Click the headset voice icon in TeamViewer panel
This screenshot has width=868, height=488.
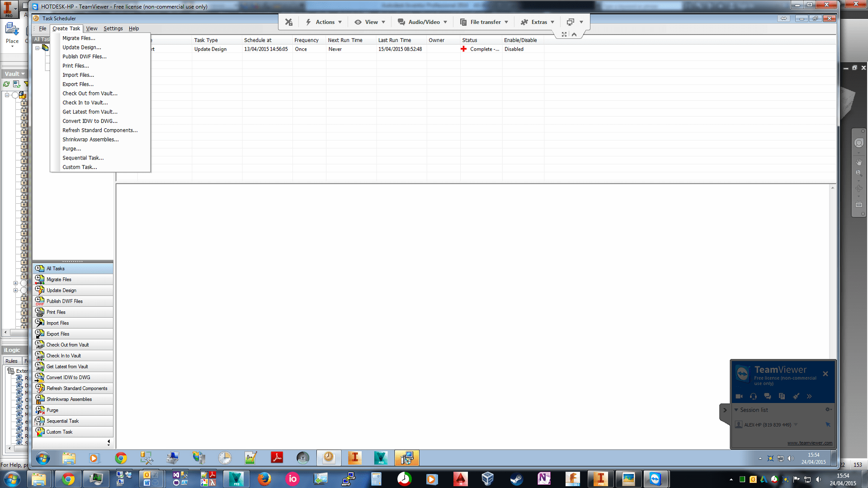[753, 396]
